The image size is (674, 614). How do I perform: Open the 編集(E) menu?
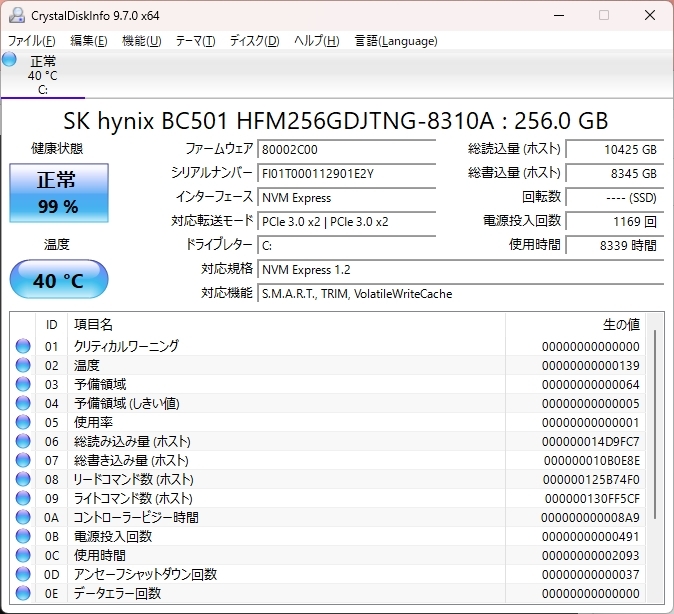coord(89,41)
